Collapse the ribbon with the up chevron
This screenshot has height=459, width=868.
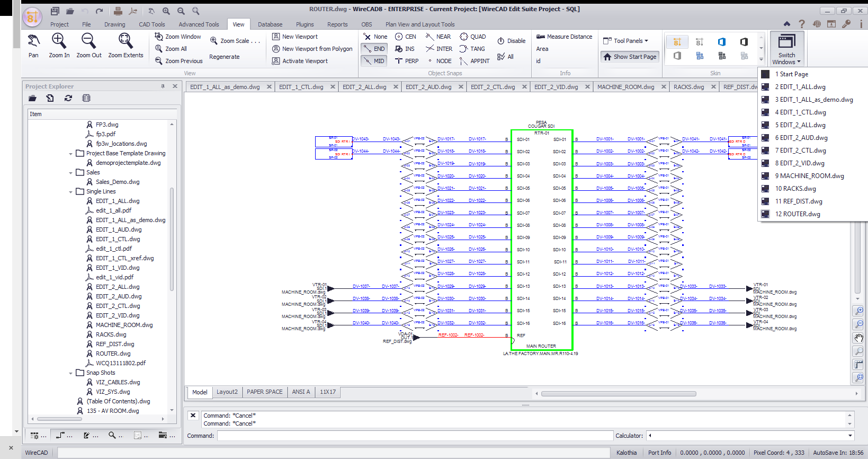(x=787, y=24)
